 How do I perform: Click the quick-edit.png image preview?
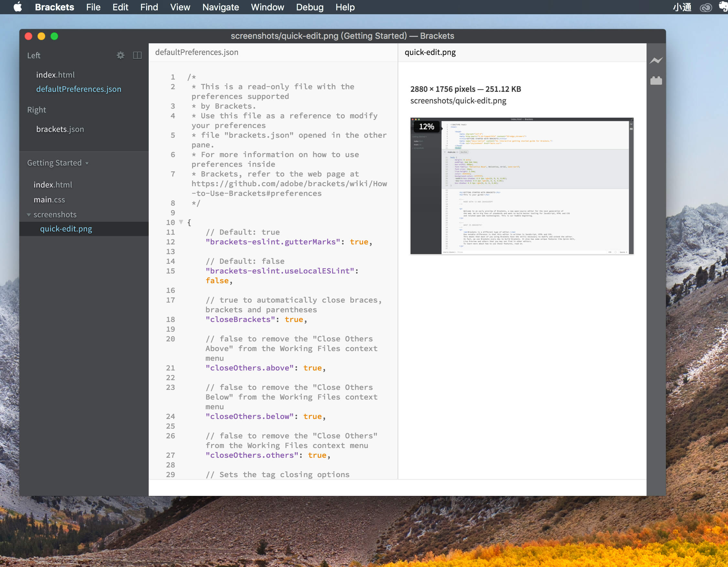pos(522,186)
